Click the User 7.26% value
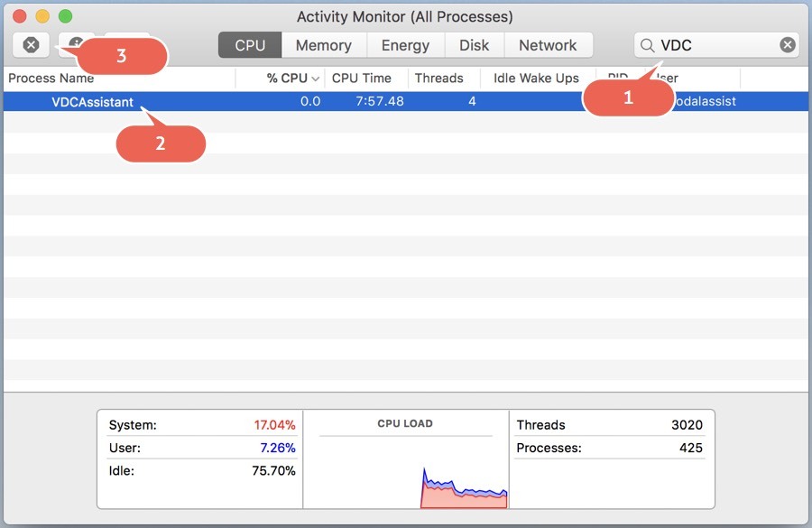The height and width of the screenshot is (528, 812). click(x=278, y=448)
